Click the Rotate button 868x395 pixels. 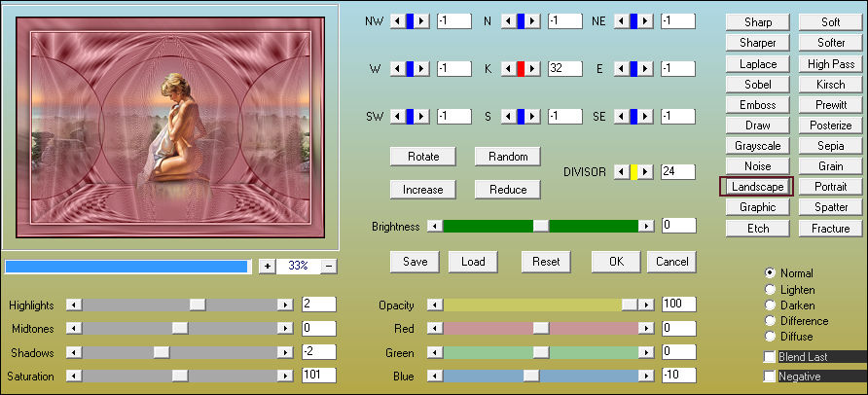pyautogui.click(x=423, y=156)
